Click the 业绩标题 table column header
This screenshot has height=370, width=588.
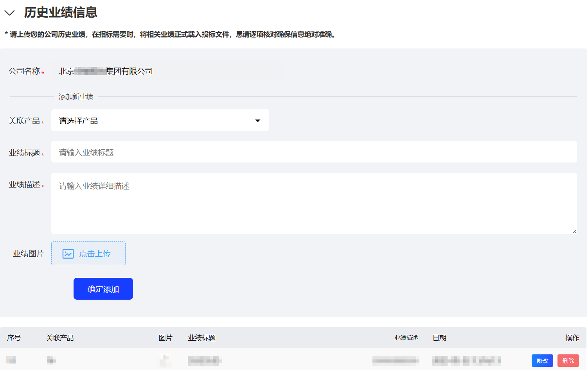coord(202,338)
